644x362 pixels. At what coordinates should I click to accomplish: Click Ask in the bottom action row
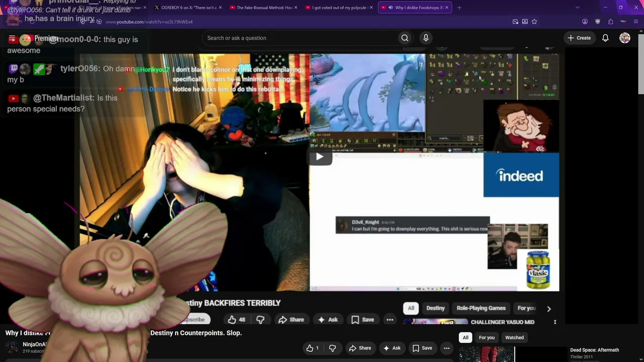click(392, 348)
